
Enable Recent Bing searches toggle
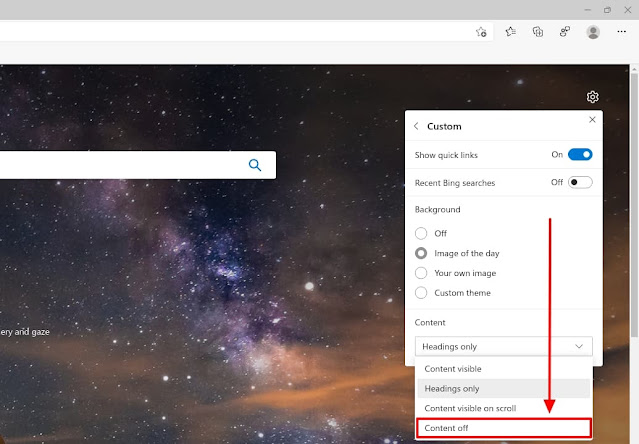580,182
